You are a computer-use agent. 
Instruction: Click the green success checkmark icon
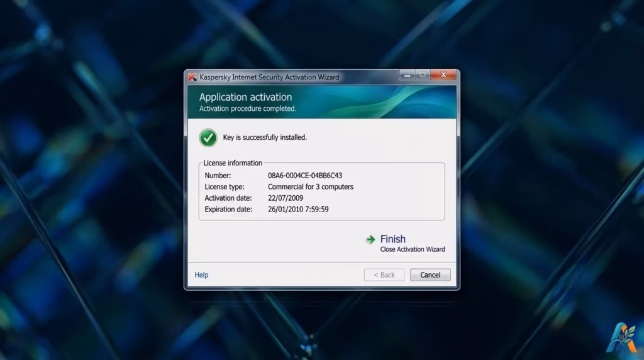pyautogui.click(x=208, y=138)
